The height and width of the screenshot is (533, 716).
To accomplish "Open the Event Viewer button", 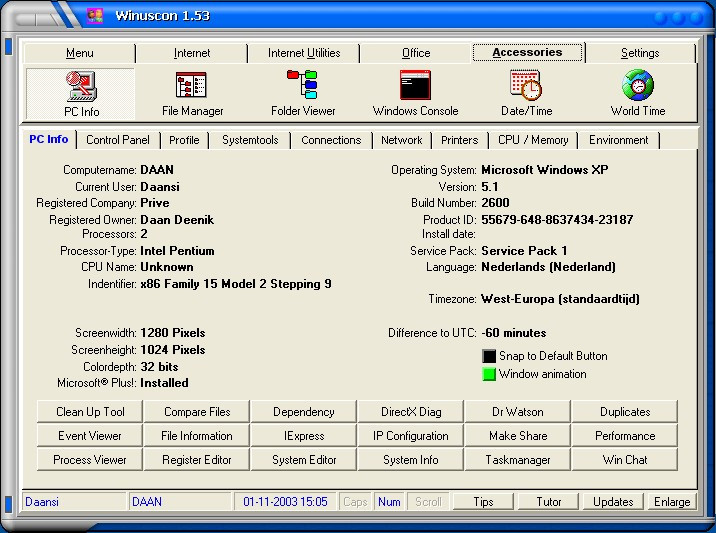I will point(90,436).
